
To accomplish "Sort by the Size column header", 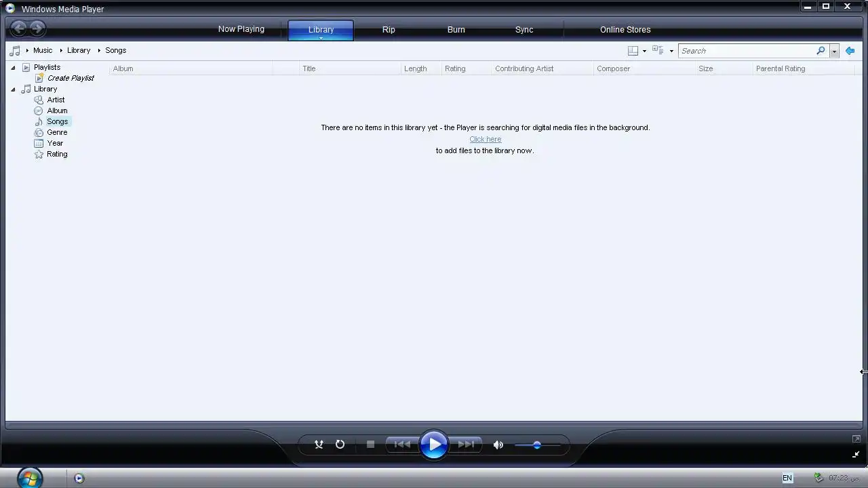I will click(724, 68).
